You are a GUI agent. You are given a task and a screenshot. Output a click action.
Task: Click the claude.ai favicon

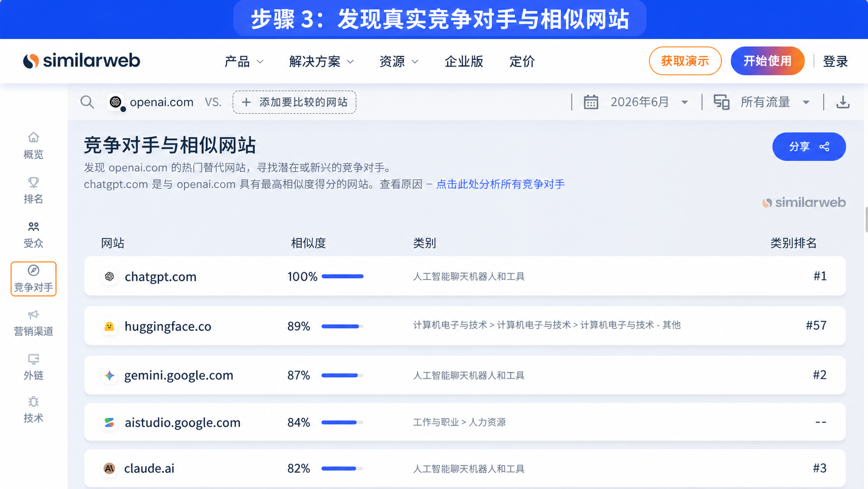tap(110, 468)
